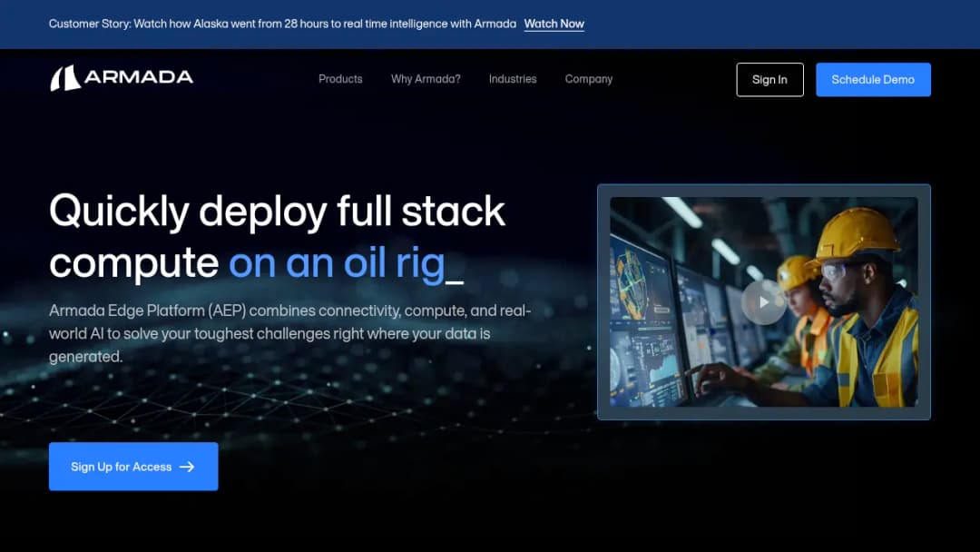Screen dimensions: 980x552
Task: Click the 'Quickly deploy full stack' headline
Action: point(277,212)
